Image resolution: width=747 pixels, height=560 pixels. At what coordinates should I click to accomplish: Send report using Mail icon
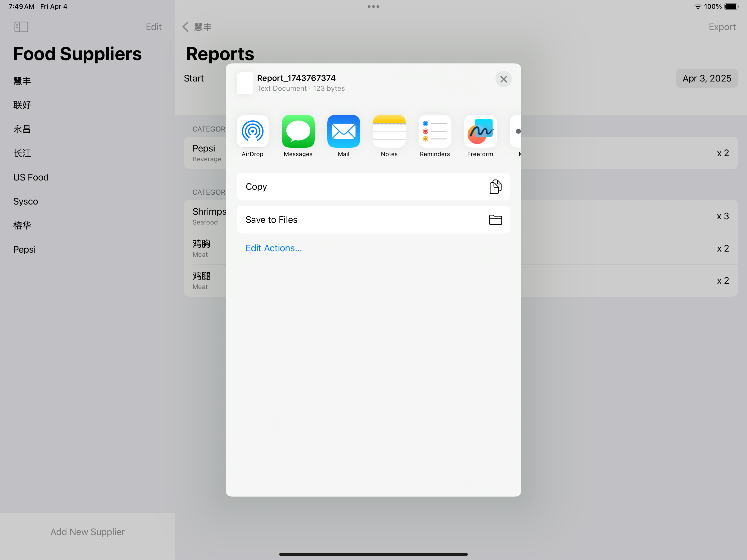click(x=343, y=132)
